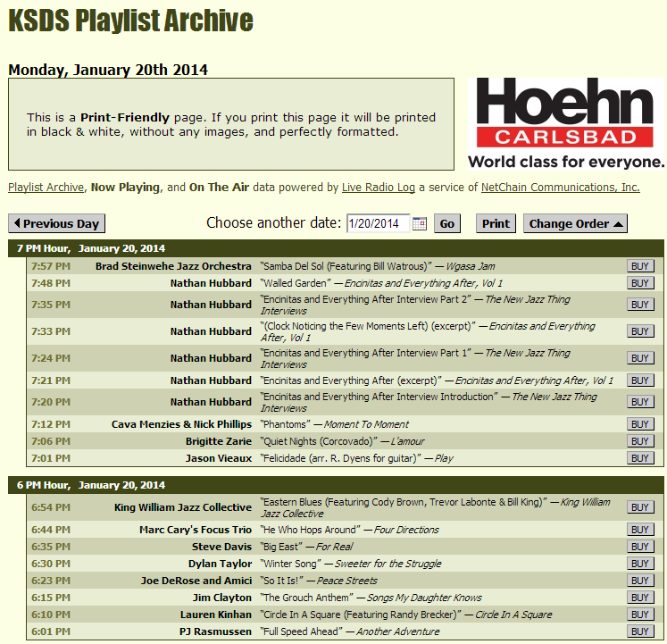Follow the Live Radio Log link
The image size is (667, 644).
click(379, 188)
